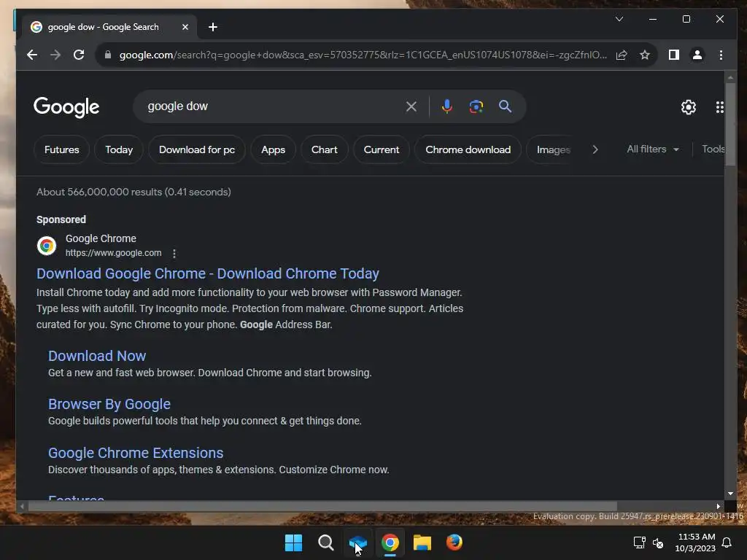Click the scroll down arrow button
The image size is (747, 560).
coord(730,494)
